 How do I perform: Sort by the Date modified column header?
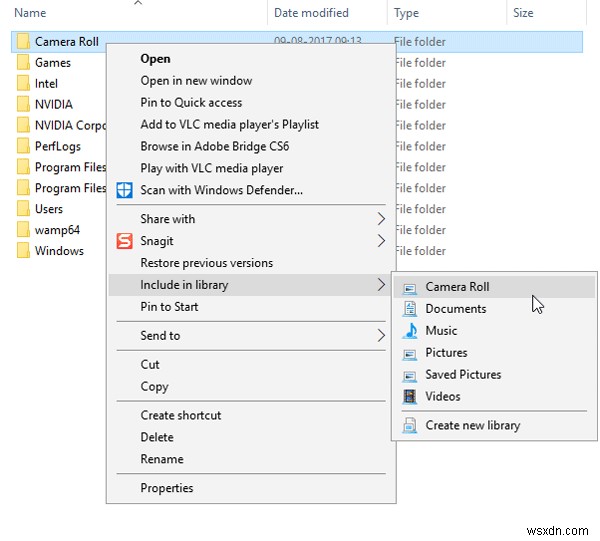pos(311,13)
